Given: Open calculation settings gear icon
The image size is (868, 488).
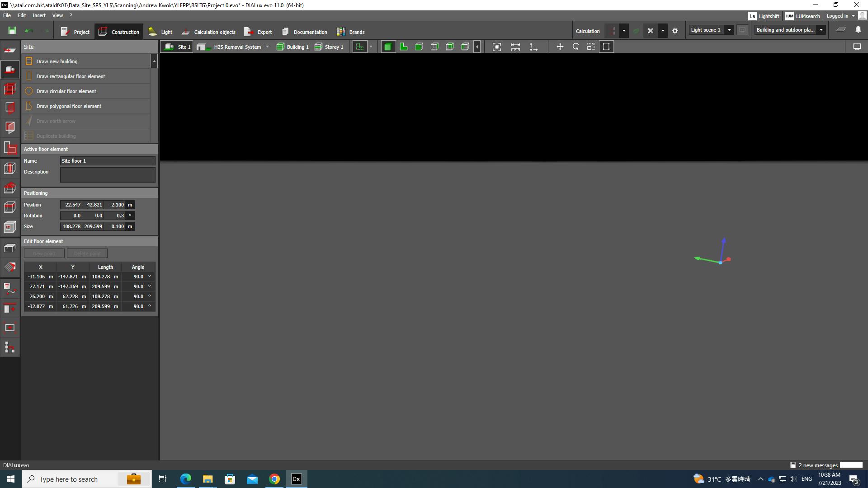Looking at the screenshot, I should [x=675, y=31].
